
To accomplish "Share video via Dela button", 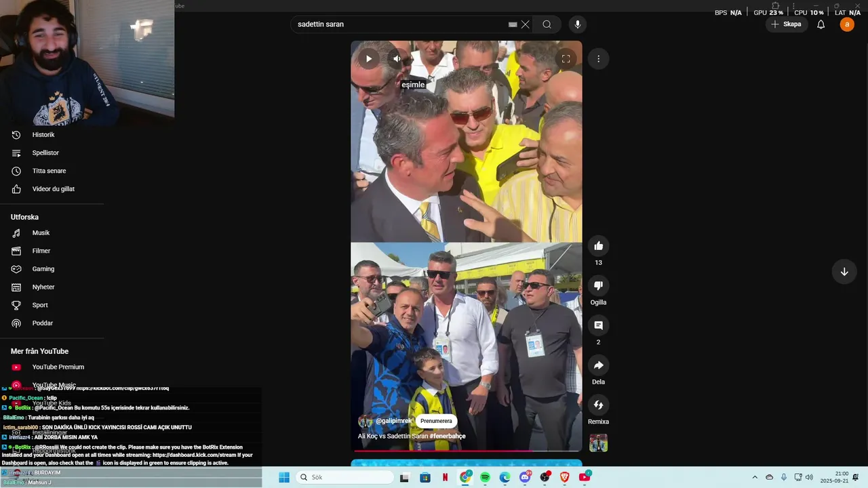I will click(x=598, y=365).
